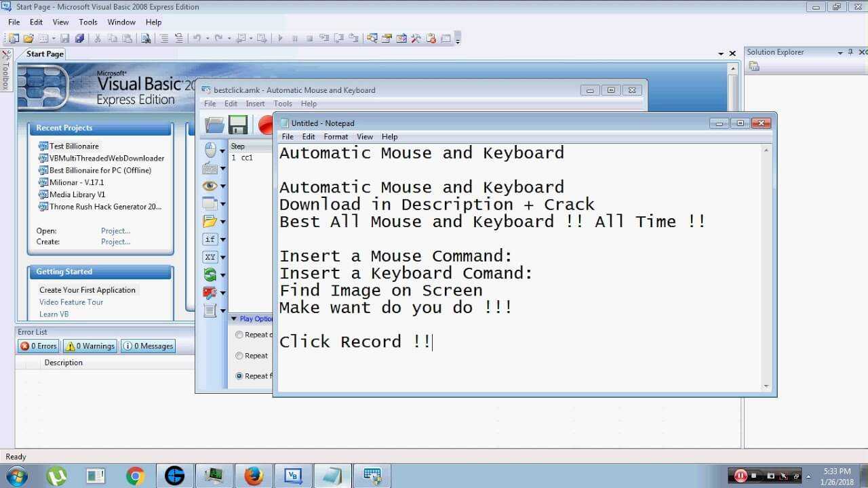Click keyboard command icon in Automatic Mouse and Keyboard
Viewport: 868px width, 488px height.
210,168
